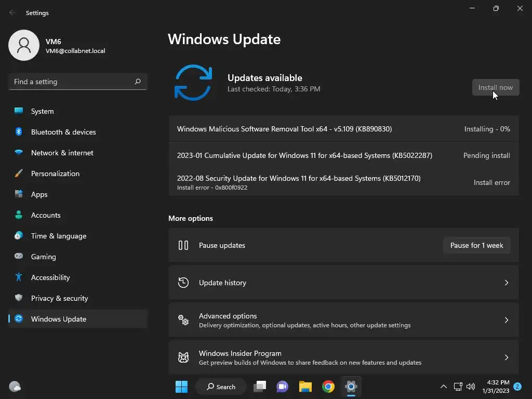Open Advanced options page
Viewport: 532px width, 399px height.
click(344, 320)
